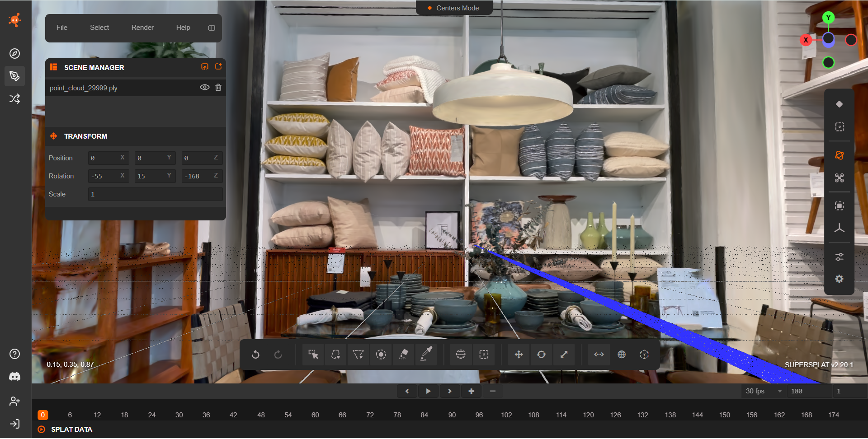The height and width of the screenshot is (439, 868).
Task: Add a keyframe with plus button
Action: coord(472,391)
